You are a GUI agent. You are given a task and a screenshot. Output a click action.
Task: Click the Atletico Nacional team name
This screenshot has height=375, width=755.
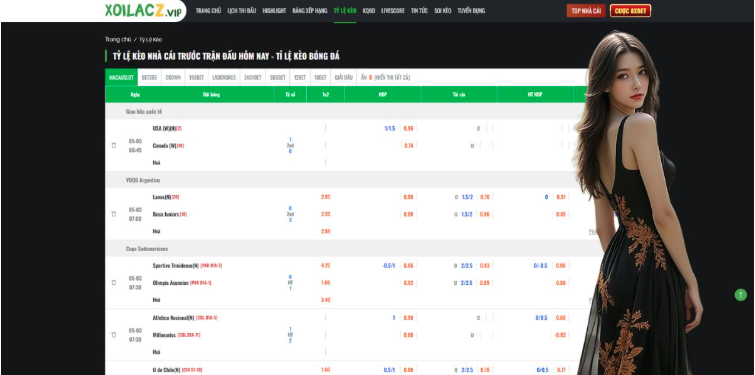[173, 318]
